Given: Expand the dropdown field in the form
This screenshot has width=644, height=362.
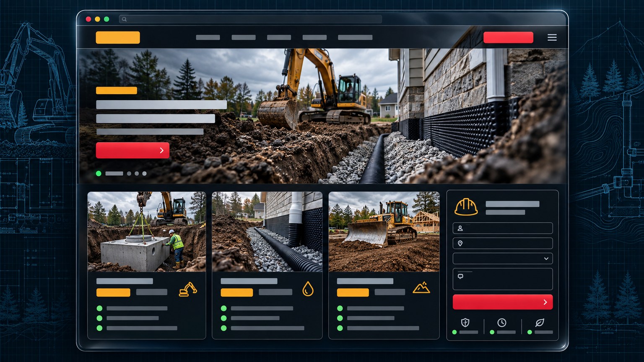Looking at the screenshot, I should coord(503,259).
